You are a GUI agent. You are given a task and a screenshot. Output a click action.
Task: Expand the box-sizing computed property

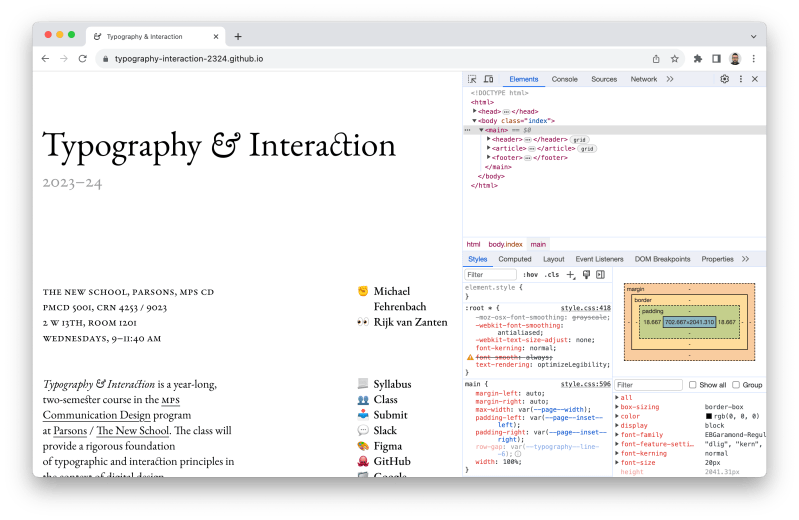(617, 407)
